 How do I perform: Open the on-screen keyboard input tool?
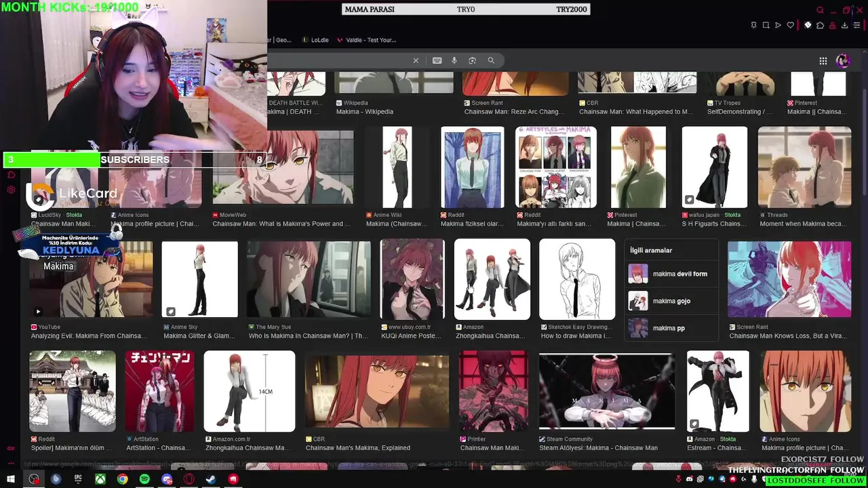[437, 60]
